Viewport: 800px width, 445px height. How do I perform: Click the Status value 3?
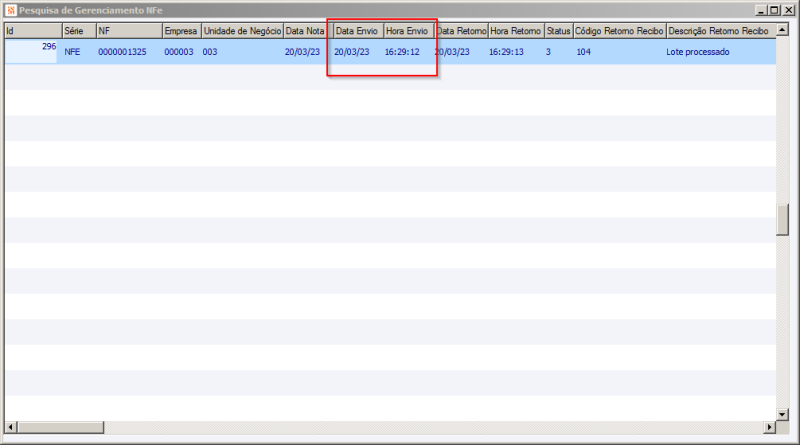point(548,52)
